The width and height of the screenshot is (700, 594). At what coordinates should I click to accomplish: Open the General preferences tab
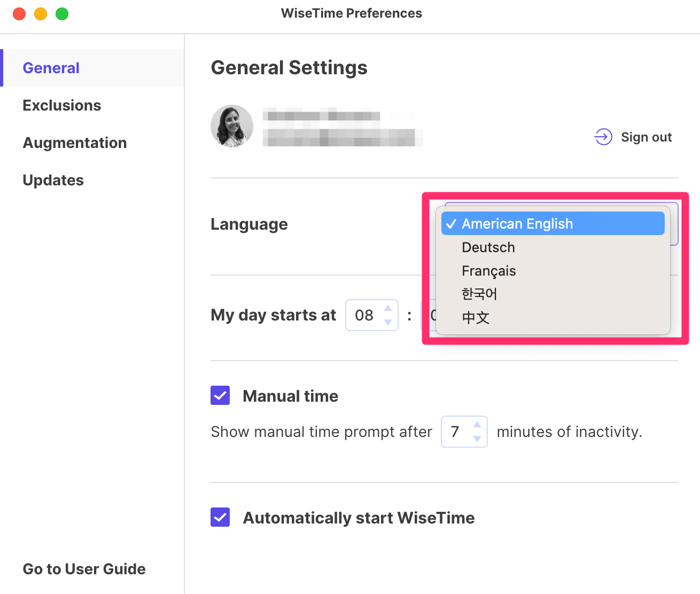[x=93, y=68]
